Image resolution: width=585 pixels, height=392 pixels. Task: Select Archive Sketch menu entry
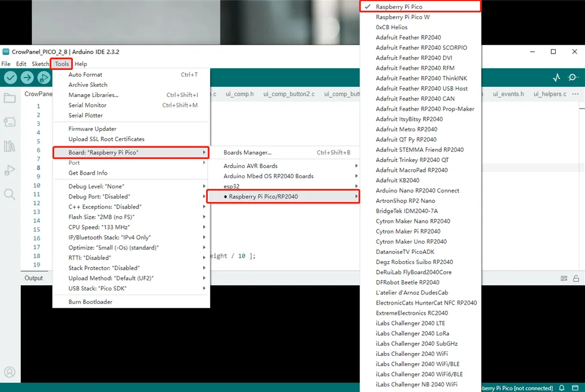131,85
